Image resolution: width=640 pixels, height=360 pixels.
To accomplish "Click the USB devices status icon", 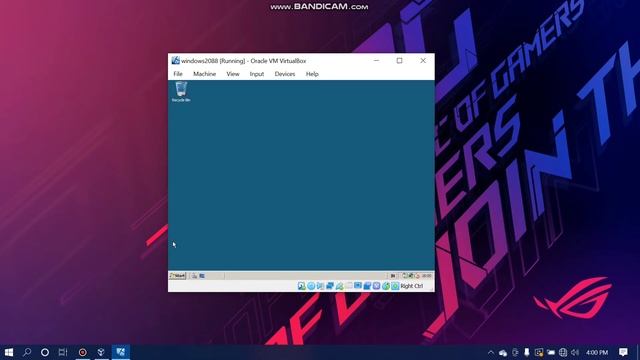I will [339, 286].
